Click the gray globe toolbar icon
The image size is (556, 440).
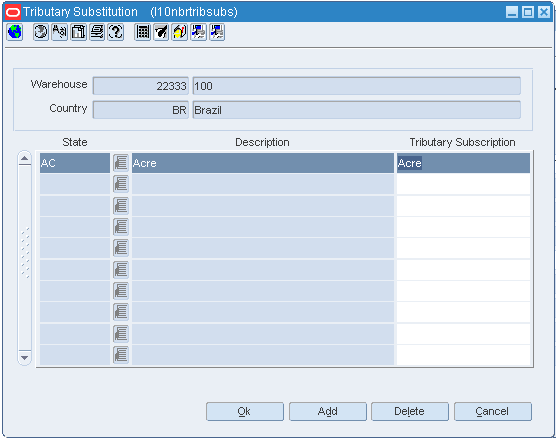pyautogui.click(x=41, y=32)
